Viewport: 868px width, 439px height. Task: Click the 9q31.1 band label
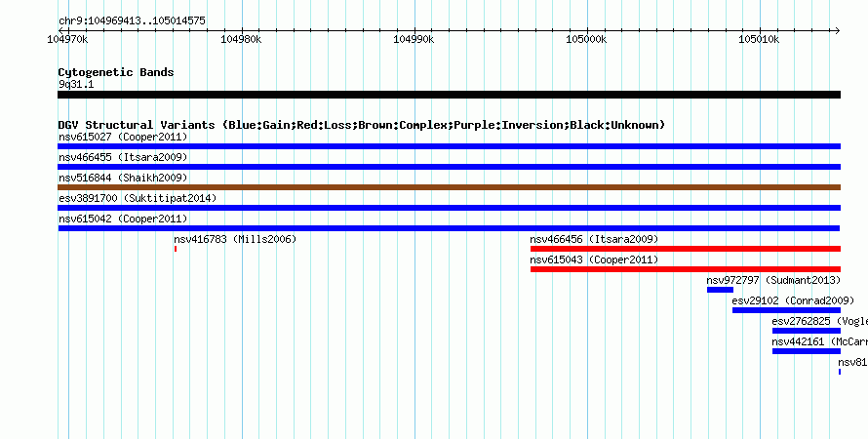click(x=76, y=84)
